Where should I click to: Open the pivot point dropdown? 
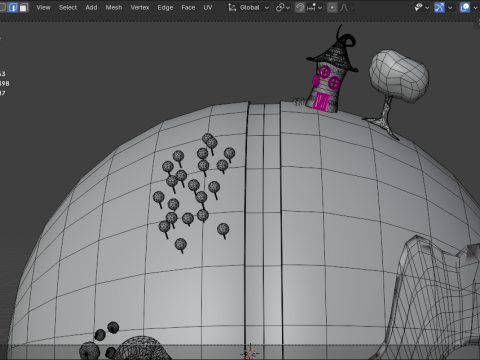coord(283,7)
